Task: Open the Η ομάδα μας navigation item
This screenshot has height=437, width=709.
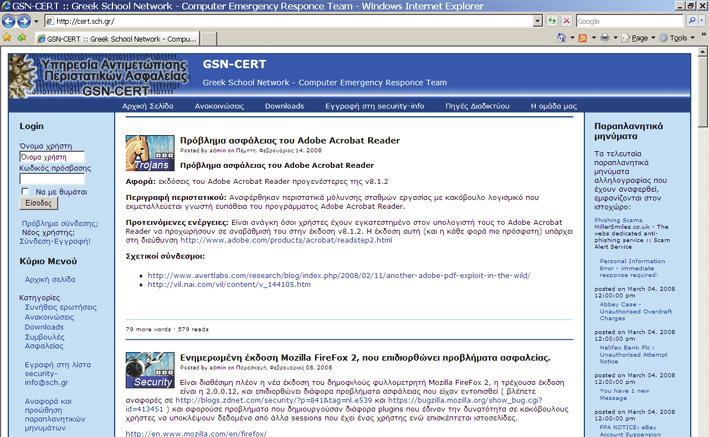Action: [x=553, y=106]
